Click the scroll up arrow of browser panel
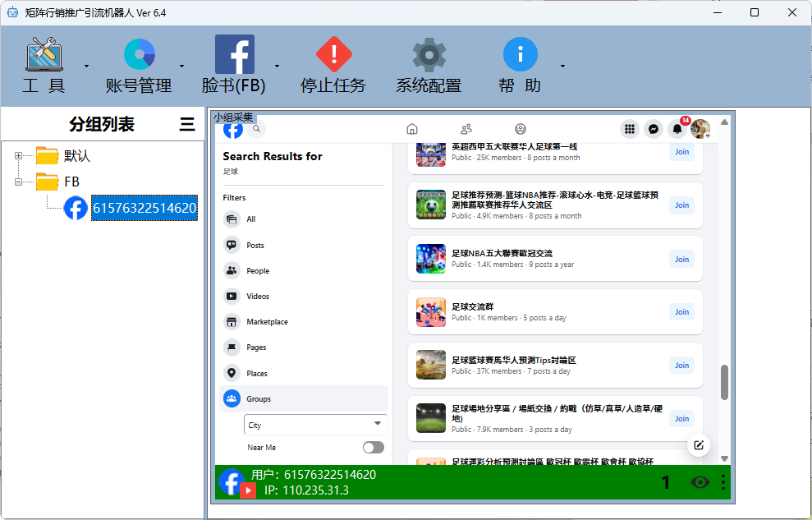 (724, 122)
